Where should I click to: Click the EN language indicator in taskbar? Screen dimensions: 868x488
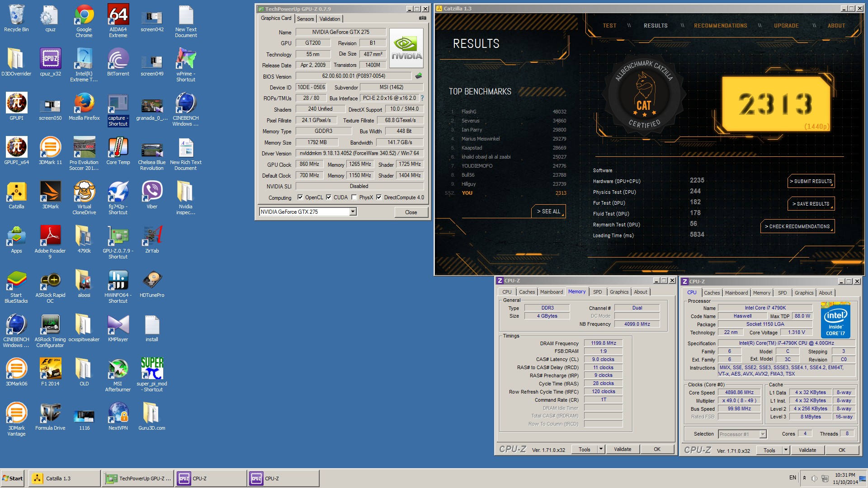click(x=793, y=478)
